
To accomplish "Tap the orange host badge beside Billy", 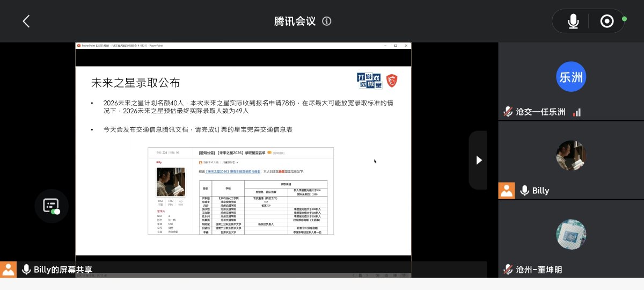I will (507, 191).
